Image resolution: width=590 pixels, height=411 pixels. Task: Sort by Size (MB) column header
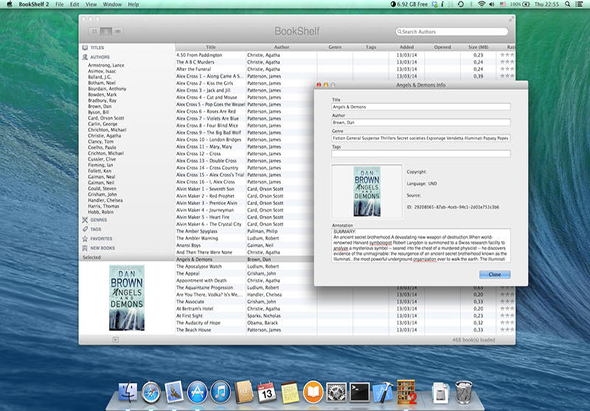coord(478,47)
